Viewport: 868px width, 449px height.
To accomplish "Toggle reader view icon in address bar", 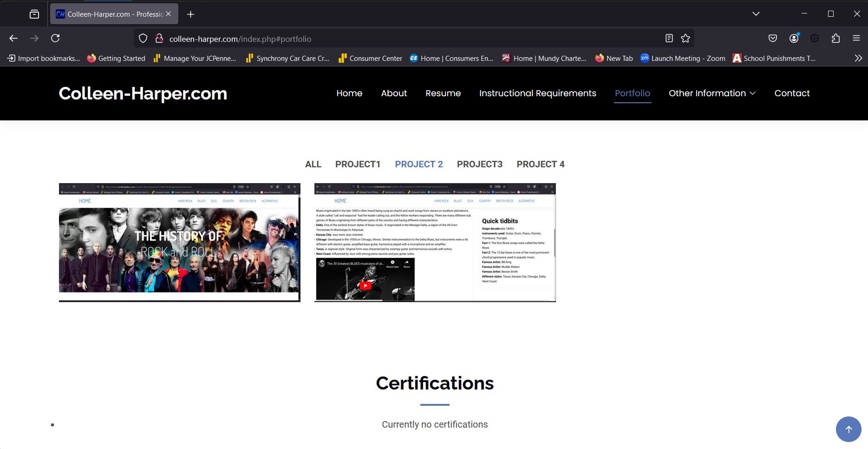I will pos(669,39).
